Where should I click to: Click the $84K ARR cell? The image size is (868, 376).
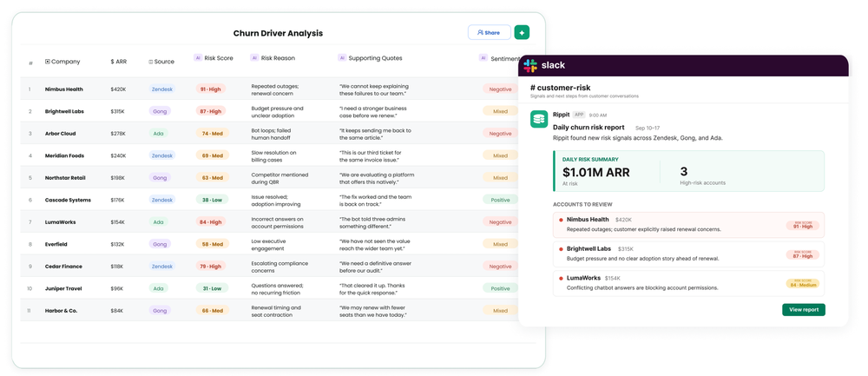pyautogui.click(x=117, y=311)
